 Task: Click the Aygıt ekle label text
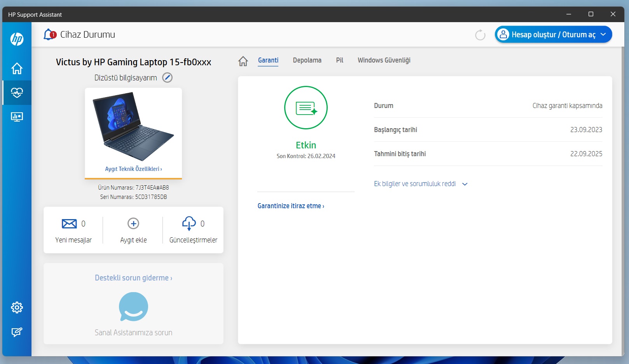(x=133, y=240)
